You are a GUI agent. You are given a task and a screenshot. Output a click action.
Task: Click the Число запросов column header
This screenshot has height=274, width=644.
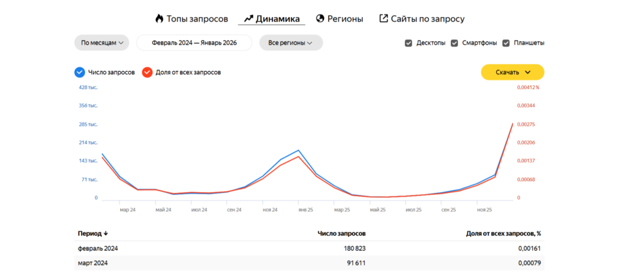coord(338,233)
